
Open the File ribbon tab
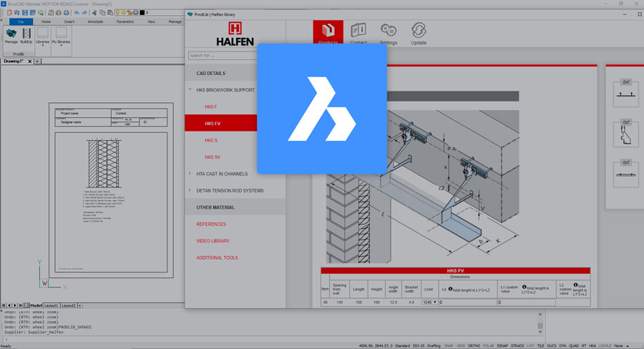click(x=21, y=21)
